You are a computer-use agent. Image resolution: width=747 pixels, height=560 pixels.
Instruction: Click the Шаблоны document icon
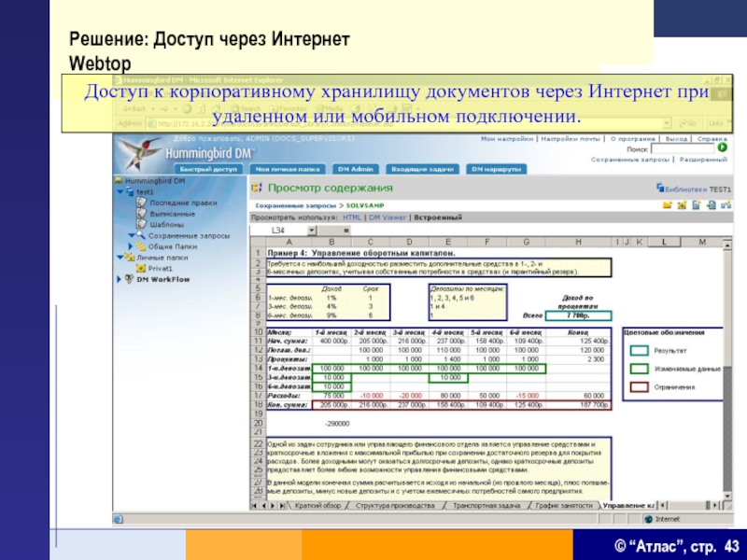pyautogui.click(x=142, y=224)
